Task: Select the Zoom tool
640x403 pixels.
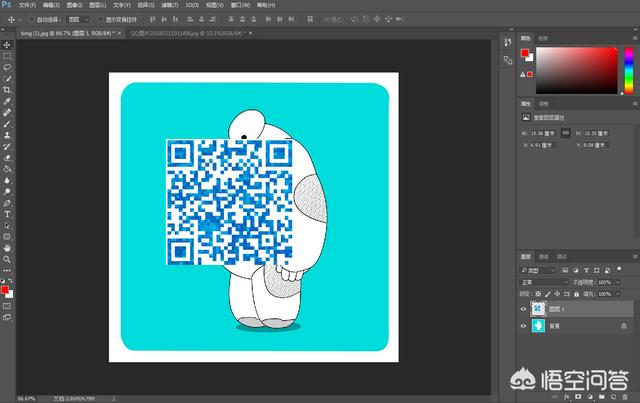Action: click(7, 259)
